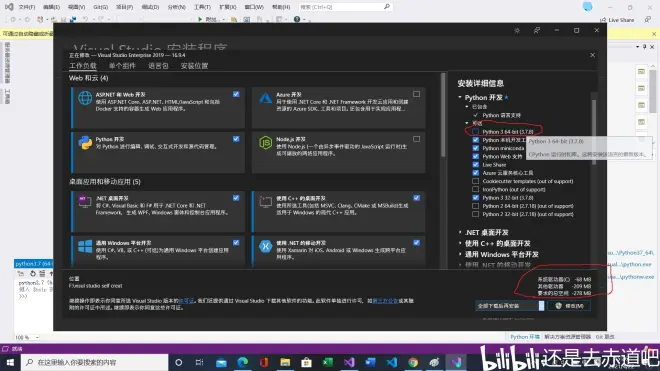
Task: Click the ASP.NET globe workload icon
Action: click(x=85, y=98)
